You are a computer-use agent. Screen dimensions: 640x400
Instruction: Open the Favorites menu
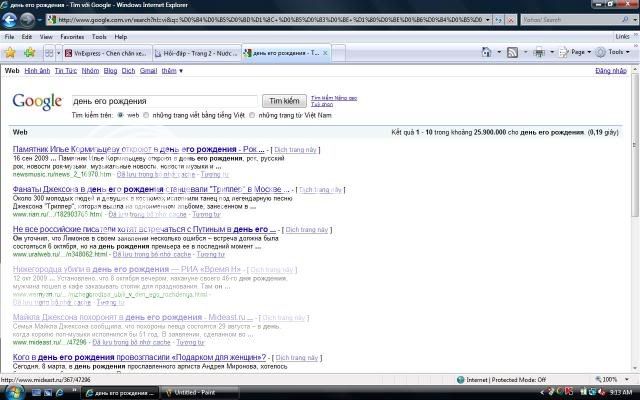click(72, 36)
